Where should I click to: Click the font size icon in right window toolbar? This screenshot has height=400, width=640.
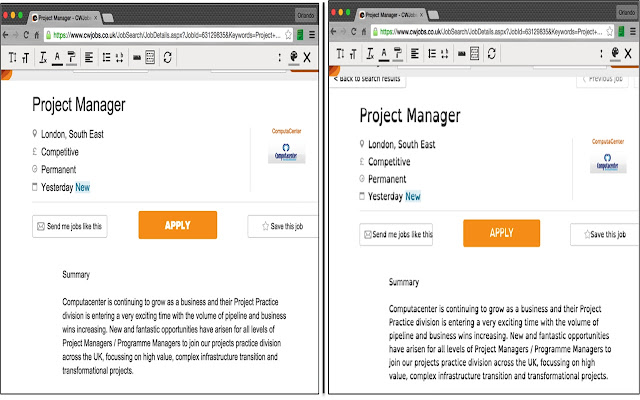[x=340, y=53]
